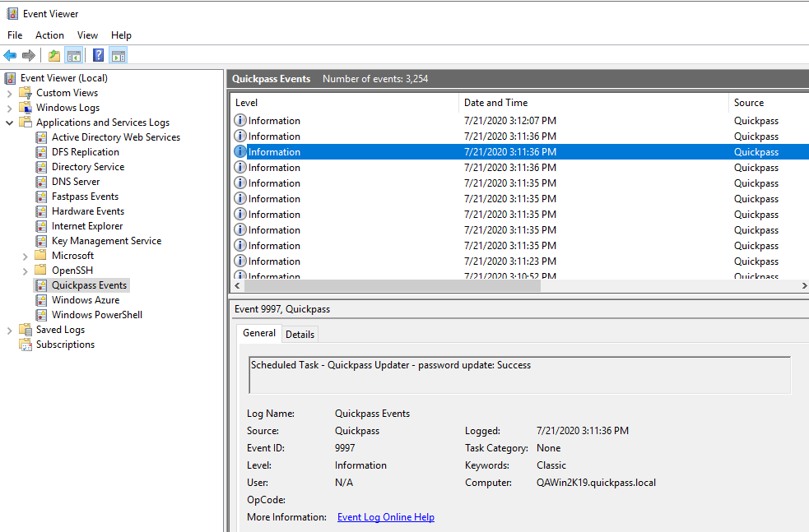Viewport: 809px width, 532px height.
Task: Click the Key Management Service log icon
Action: [x=41, y=241]
